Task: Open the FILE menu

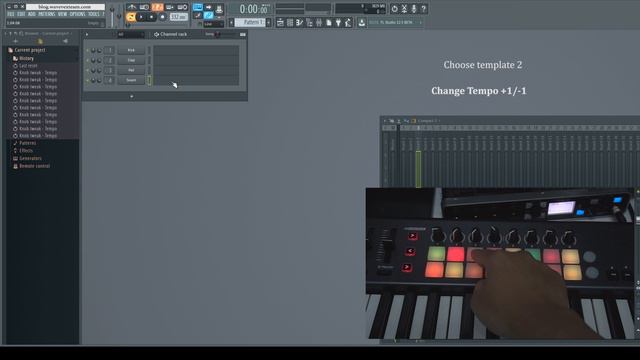Action: click(x=11, y=14)
